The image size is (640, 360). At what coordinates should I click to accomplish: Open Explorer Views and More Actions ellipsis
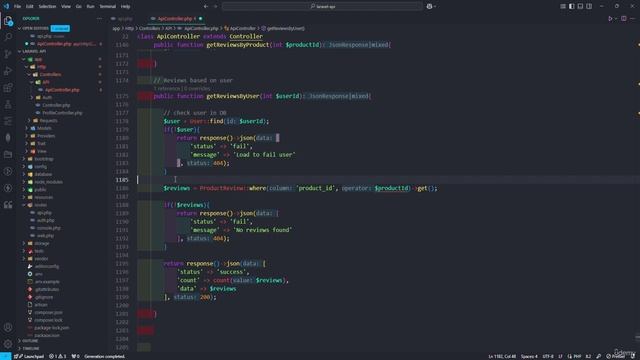click(99, 18)
